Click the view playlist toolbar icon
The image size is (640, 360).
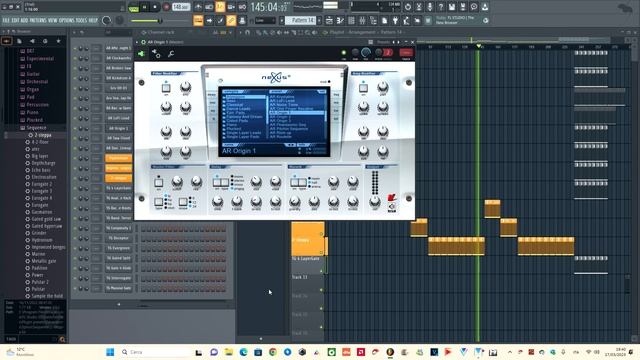coord(329,20)
